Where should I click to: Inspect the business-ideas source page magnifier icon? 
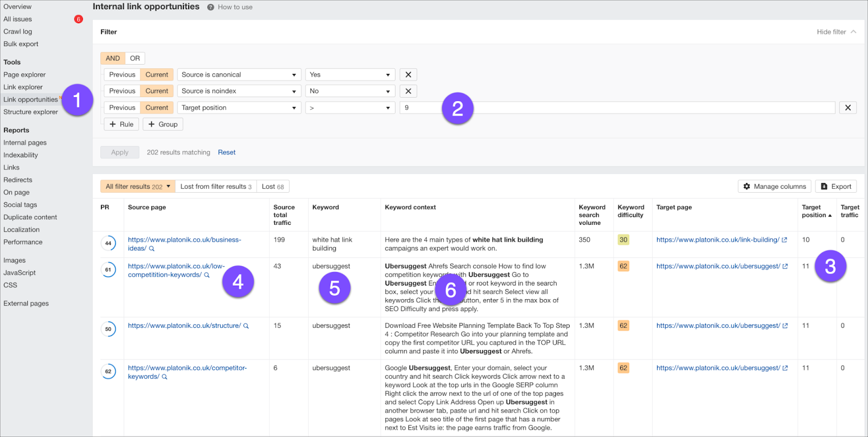pyautogui.click(x=152, y=249)
